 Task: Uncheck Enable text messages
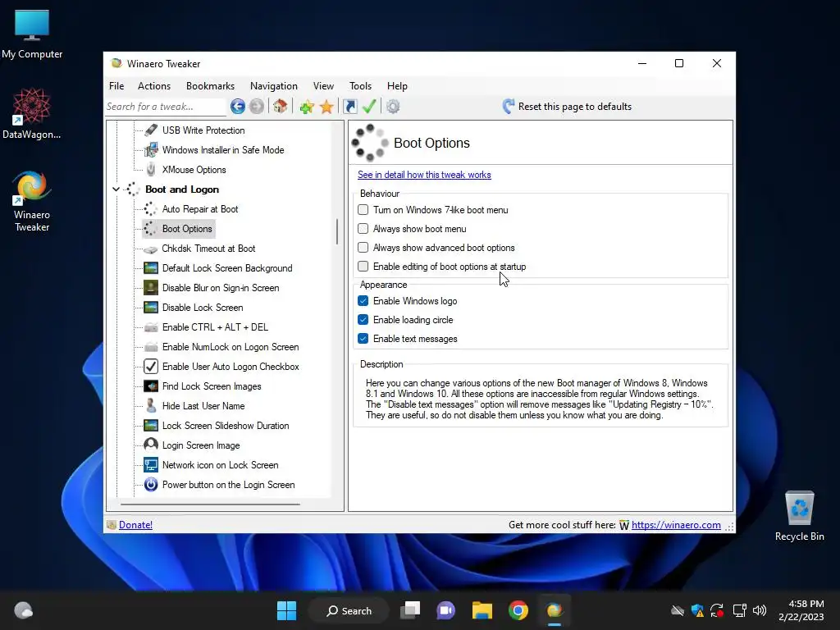point(363,339)
